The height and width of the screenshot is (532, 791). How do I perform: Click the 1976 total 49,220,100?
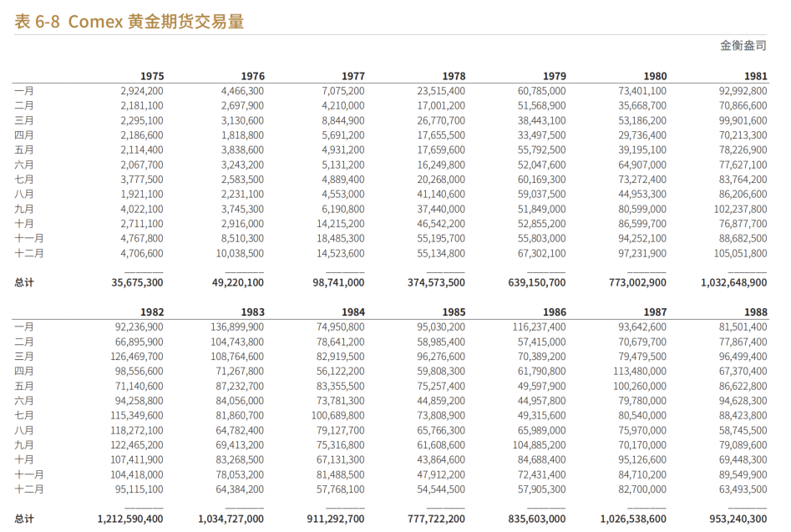237,282
